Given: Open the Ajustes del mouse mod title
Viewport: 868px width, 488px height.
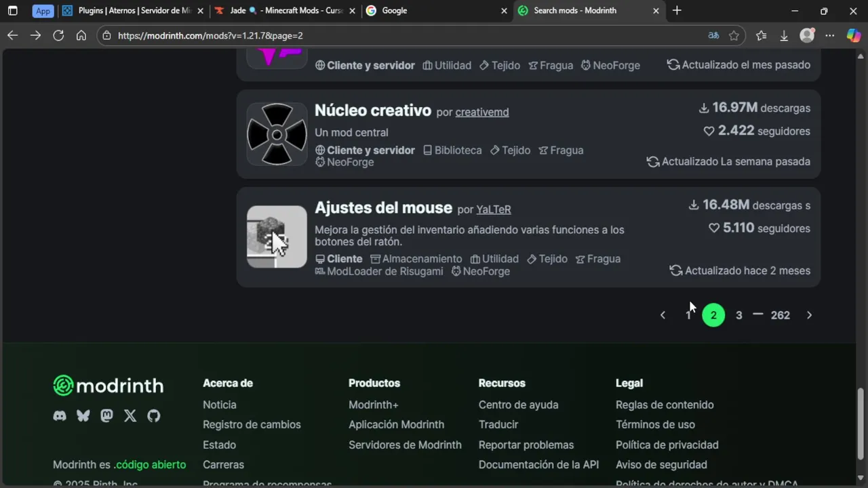Looking at the screenshot, I should point(383,208).
